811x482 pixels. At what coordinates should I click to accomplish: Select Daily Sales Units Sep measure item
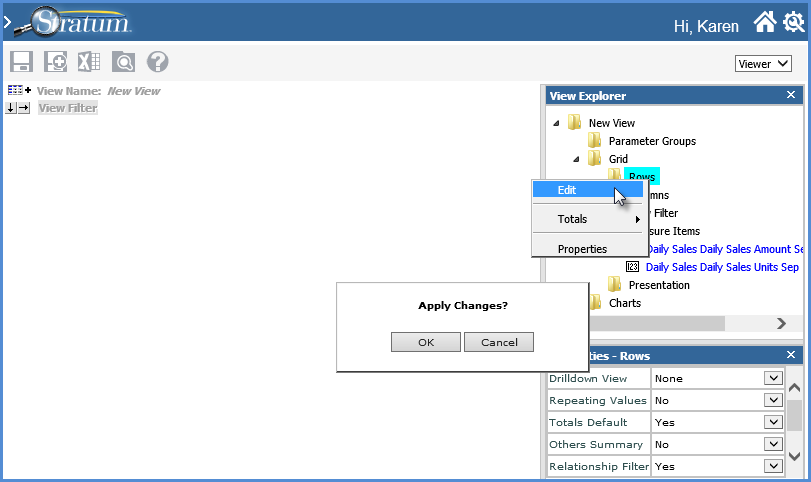click(x=722, y=267)
